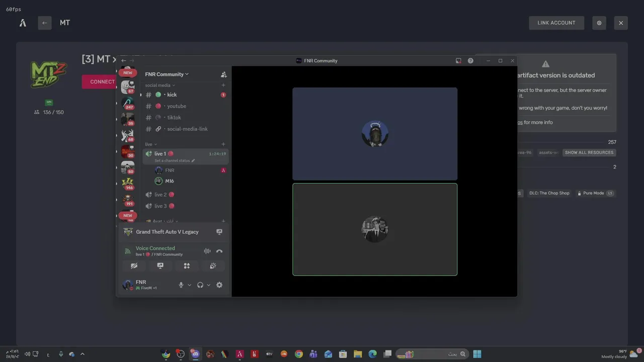Open Windows Start button in taskbar
Screen dimensions: 644x362
(477, 354)
